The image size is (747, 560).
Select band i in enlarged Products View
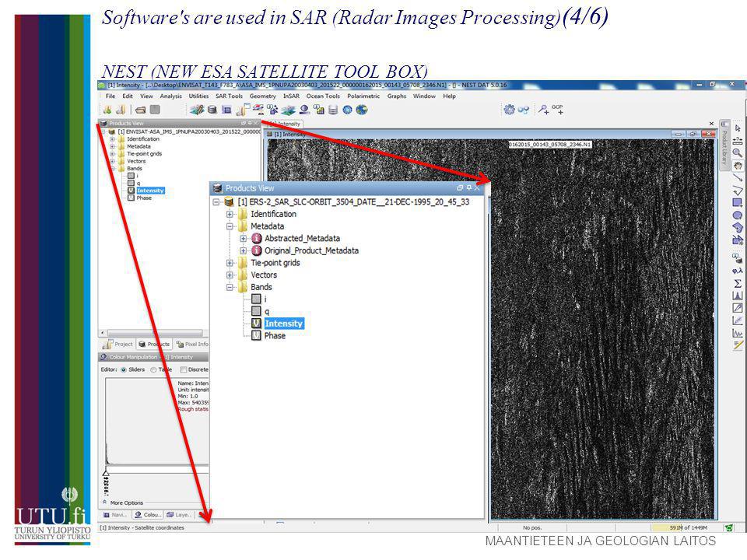pos(265,299)
